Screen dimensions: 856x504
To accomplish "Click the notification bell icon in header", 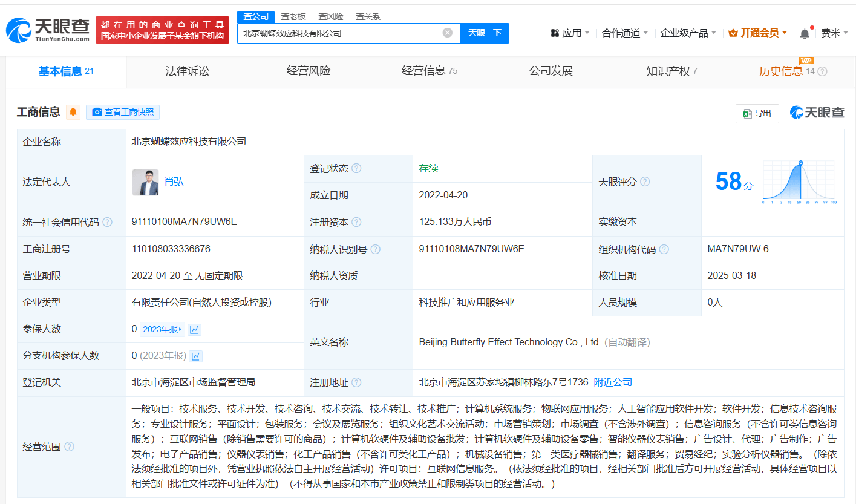I will point(805,33).
